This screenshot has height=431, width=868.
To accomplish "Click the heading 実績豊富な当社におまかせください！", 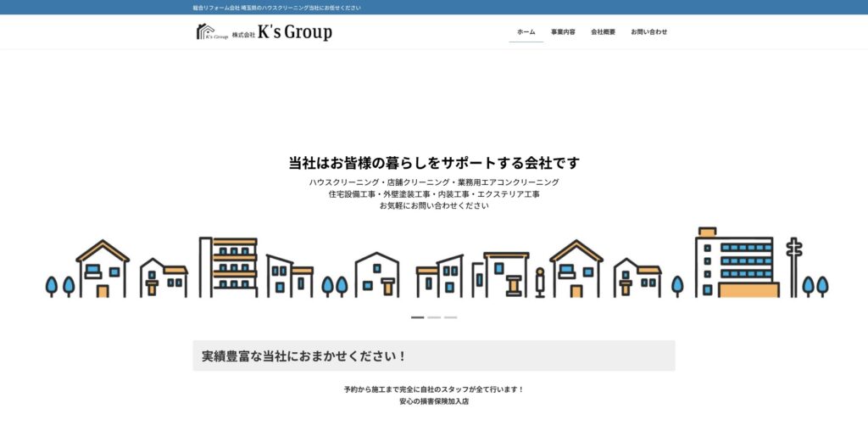I will [x=303, y=356].
